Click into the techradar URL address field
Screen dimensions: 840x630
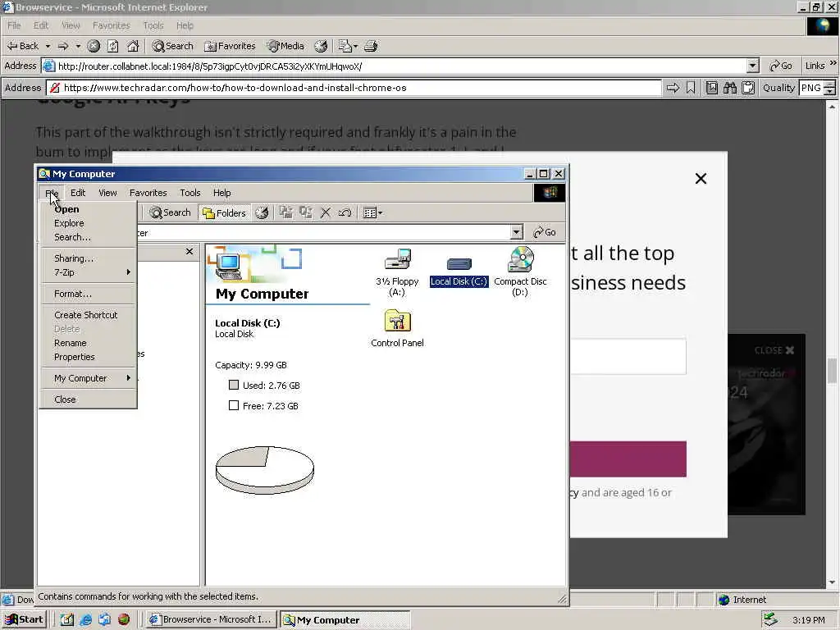[354, 88]
